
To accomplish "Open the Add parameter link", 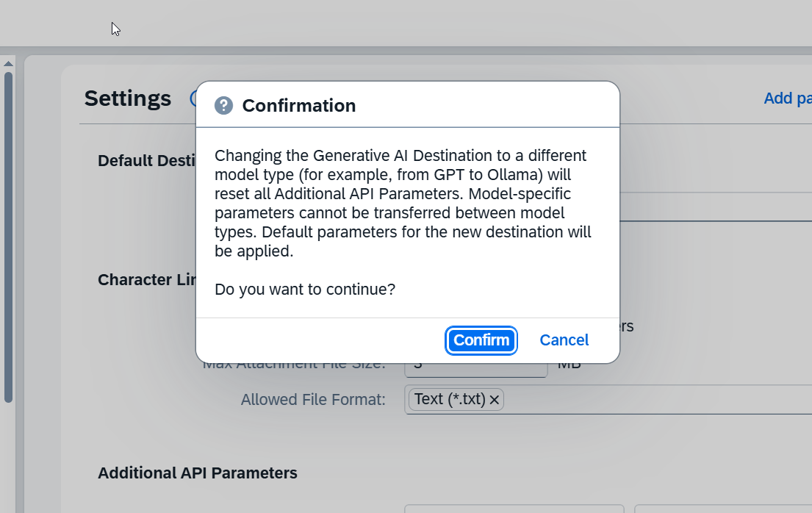I will tap(788, 98).
